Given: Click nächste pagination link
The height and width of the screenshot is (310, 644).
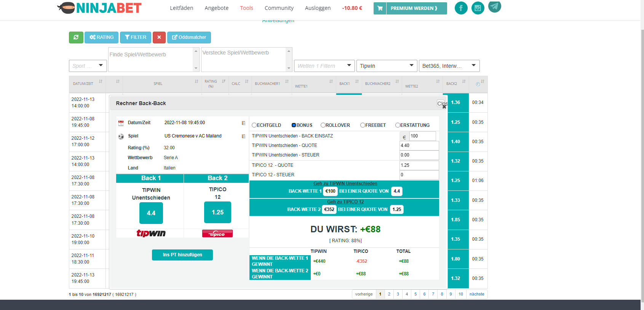Looking at the screenshot, I should [x=477, y=294].
